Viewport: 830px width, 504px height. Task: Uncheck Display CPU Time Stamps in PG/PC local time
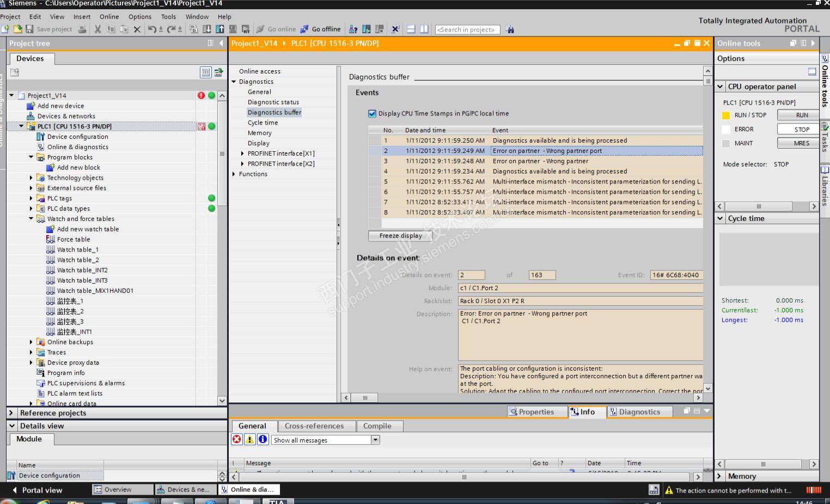[x=372, y=114]
